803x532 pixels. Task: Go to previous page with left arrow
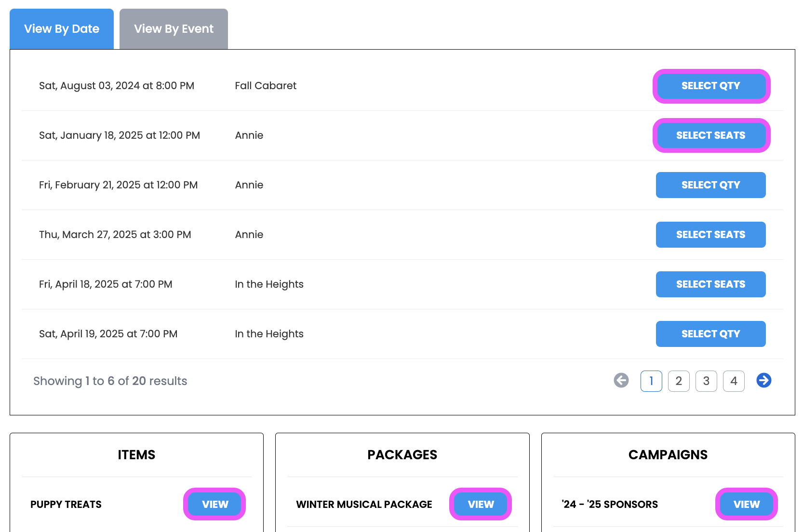621,381
